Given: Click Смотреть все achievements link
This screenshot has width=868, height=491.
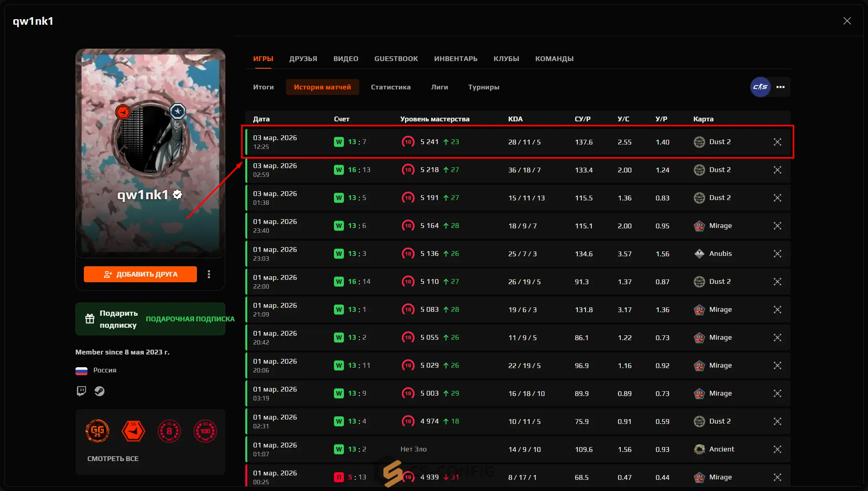Looking at the screenshot, I should click(x=113, y=459).
